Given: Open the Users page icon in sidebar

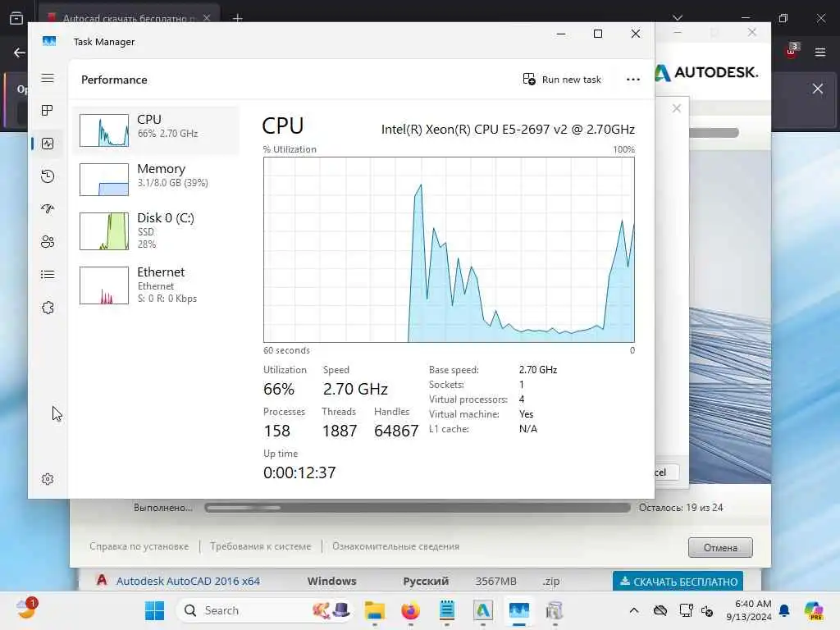Looking at the screenshot, I should point(48,242).
